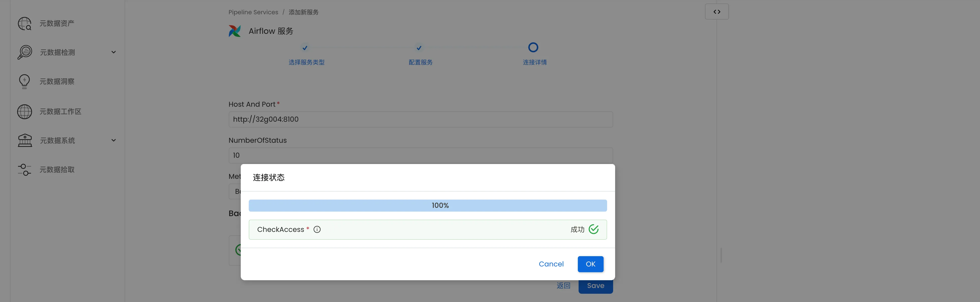Click the 元数据系统 building icon

pyautogui.click(x=25, y=140)
